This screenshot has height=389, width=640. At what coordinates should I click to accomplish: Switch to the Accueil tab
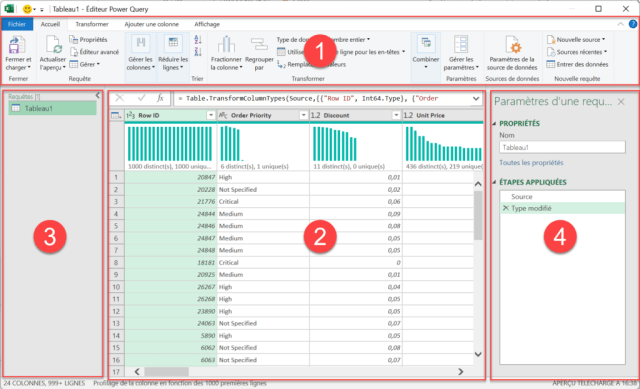[50, 24]
